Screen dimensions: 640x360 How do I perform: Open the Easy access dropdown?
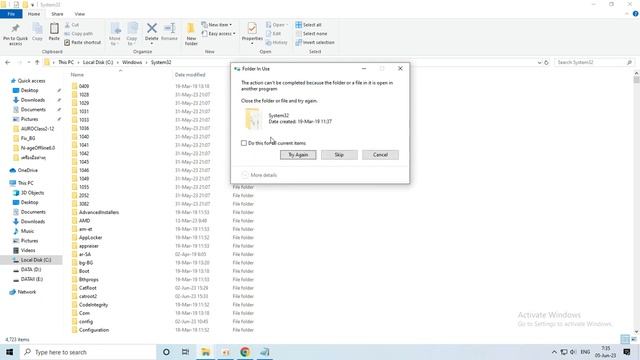(218, 33)
